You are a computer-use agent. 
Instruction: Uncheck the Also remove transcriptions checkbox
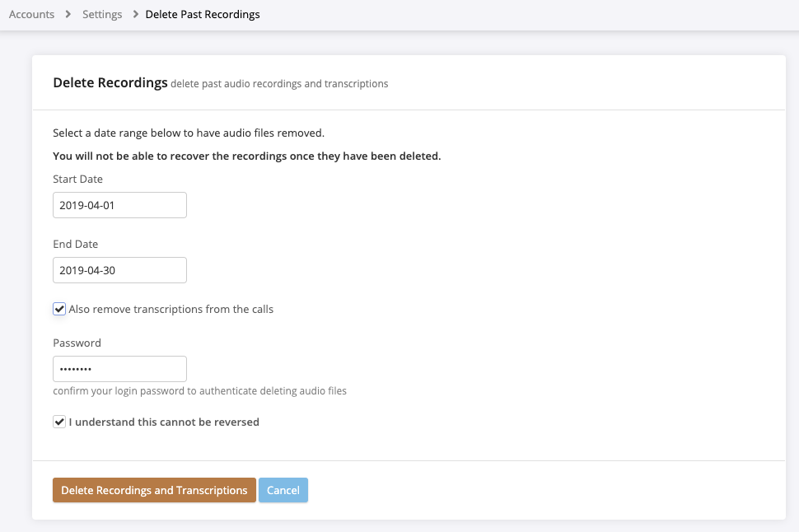[59, 310]
